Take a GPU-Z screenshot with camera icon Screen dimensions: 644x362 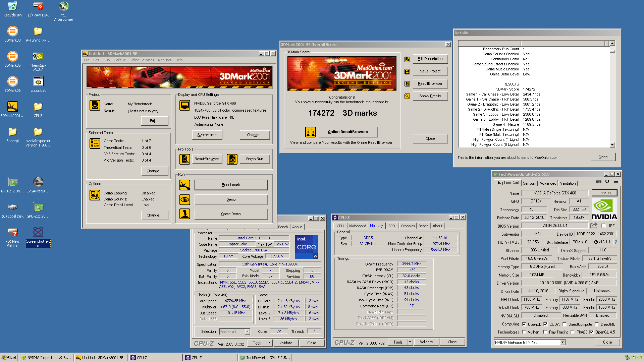click(x=599, y=182)
